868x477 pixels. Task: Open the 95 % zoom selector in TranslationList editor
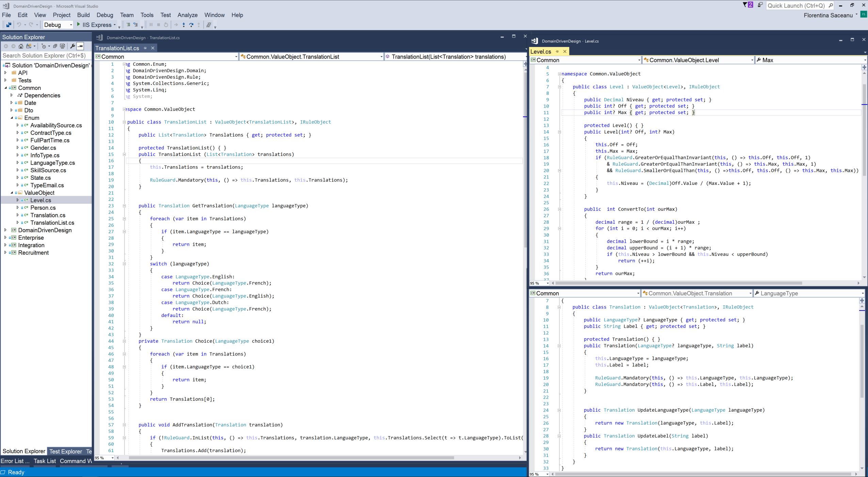coord(112,458)
